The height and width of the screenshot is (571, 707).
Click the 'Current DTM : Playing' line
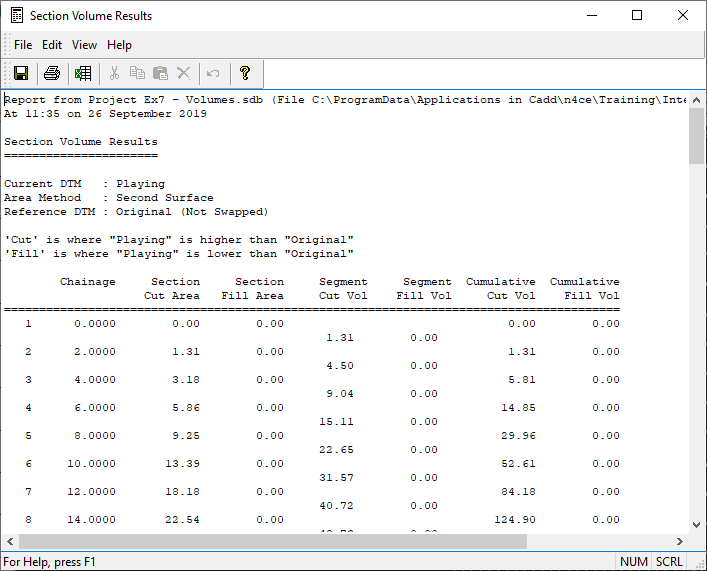tap(84, 184)
